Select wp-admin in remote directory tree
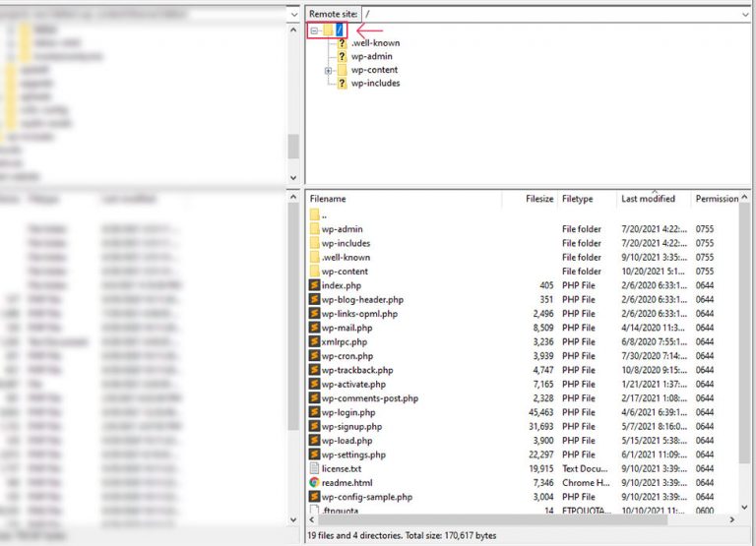The image size is (756, 546). pos(371,57)
